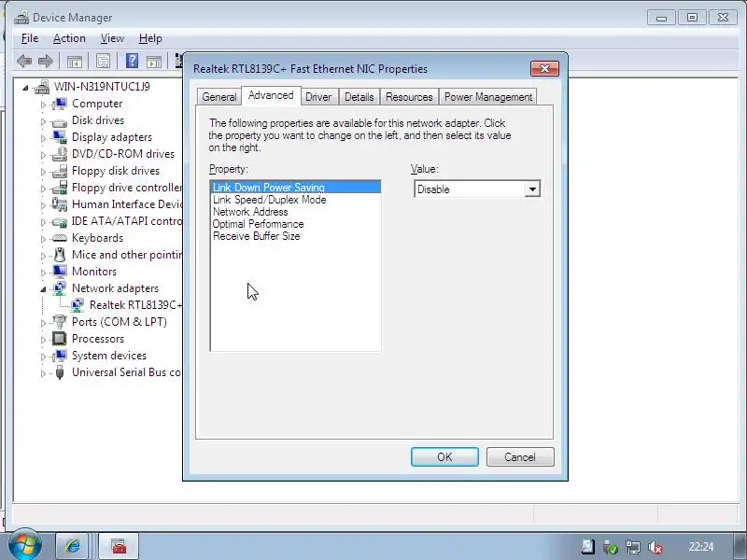Close the Realtek NIC Properties dialog
The image size is (747, 560).
(544, 68)
